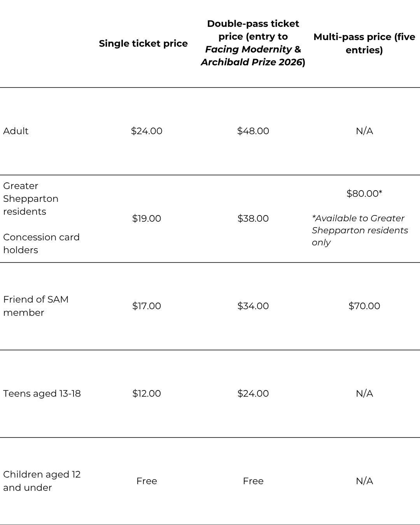
Task: Click the $80.00* multi-pass price
Action: pyautogui.click(x=364, y=194)
